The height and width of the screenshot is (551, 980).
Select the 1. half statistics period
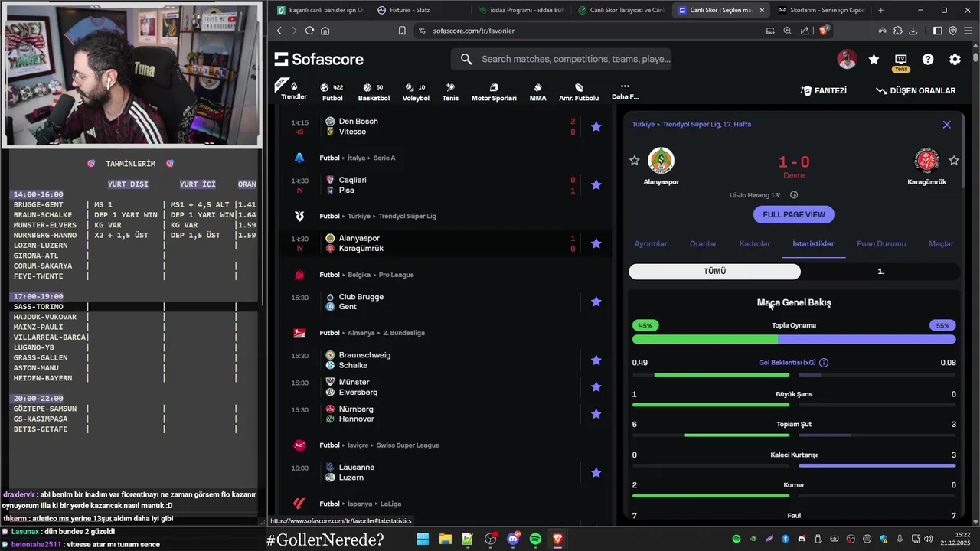click(x=880, y=272)
